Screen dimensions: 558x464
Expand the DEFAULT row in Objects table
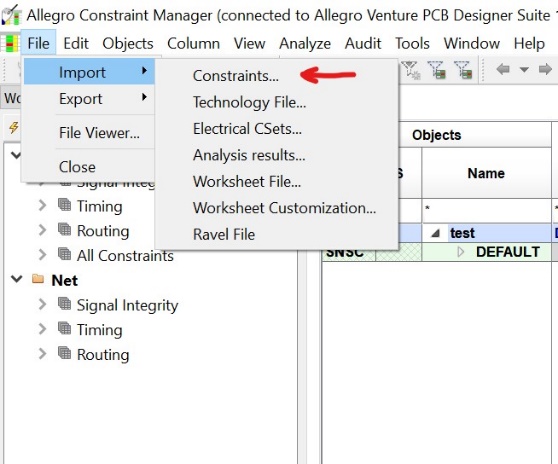click(461, 252)
